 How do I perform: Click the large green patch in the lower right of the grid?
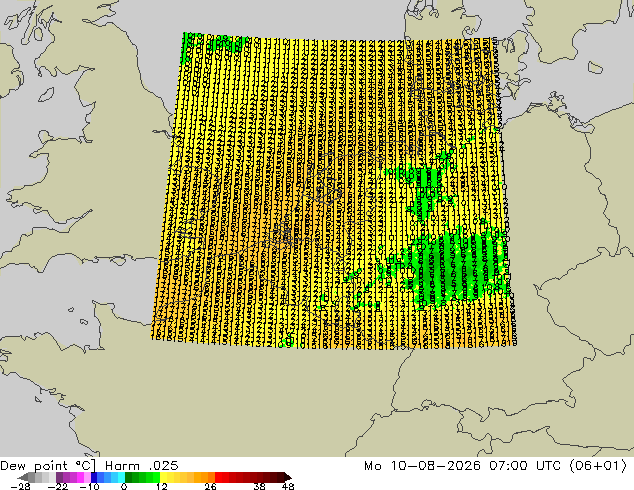click(453, 267)
